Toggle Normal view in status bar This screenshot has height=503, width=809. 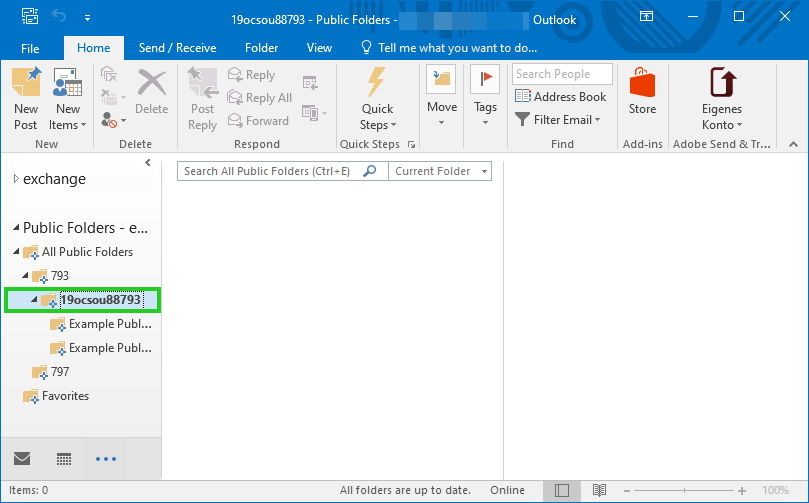pyautogui.click(x=562, y=491)
